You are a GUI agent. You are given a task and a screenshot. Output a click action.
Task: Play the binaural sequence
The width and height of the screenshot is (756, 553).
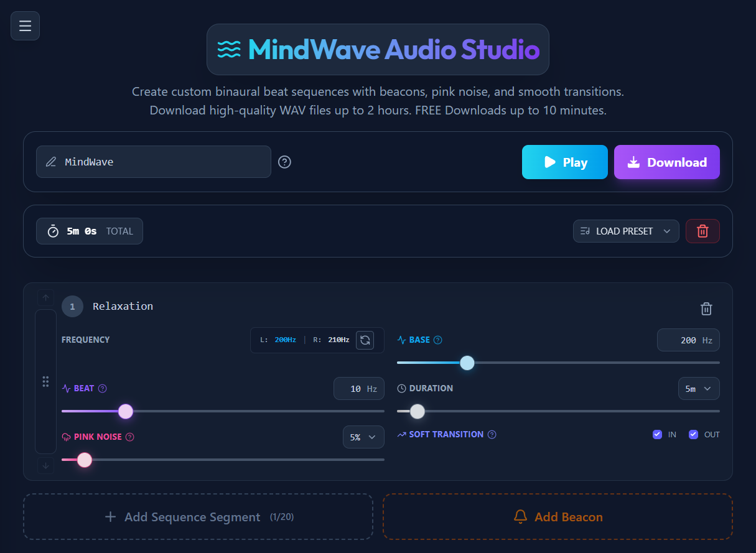[x=565, y=162]
